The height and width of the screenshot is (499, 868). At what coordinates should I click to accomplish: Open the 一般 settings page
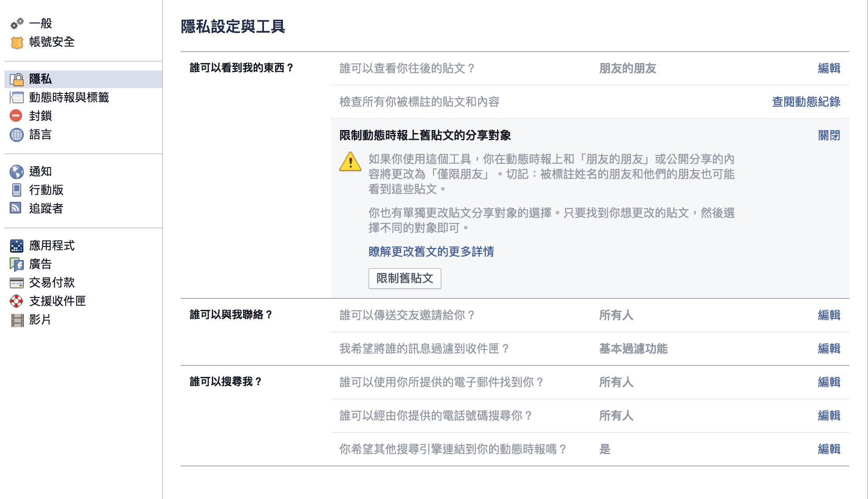click(41, 23)
